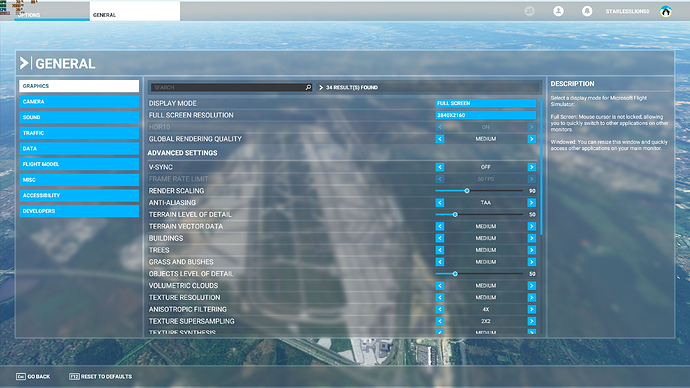Click previous arrow for Grass and Bushes
Screen dimensions: 690x388
440,262
